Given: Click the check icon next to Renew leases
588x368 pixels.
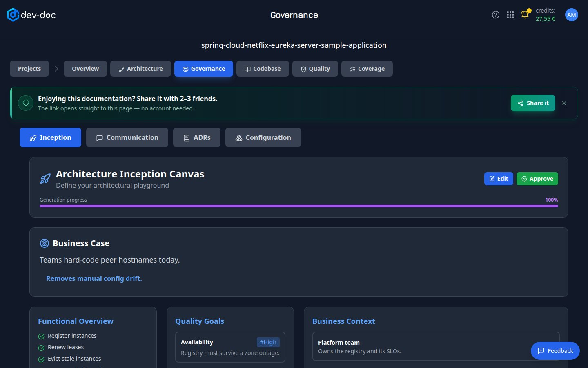Looking at the screenshot, I should click(41, 348).
